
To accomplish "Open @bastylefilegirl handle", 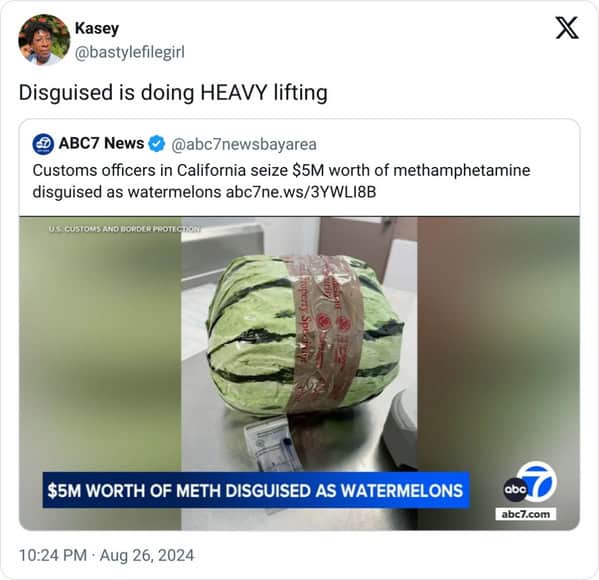I will pos(130,52).
